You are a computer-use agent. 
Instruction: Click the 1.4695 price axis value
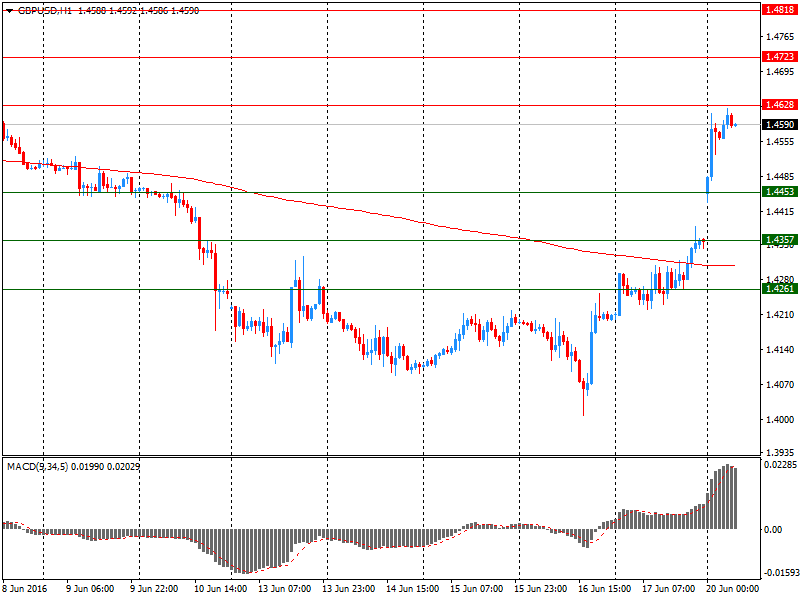coord(780,71)
